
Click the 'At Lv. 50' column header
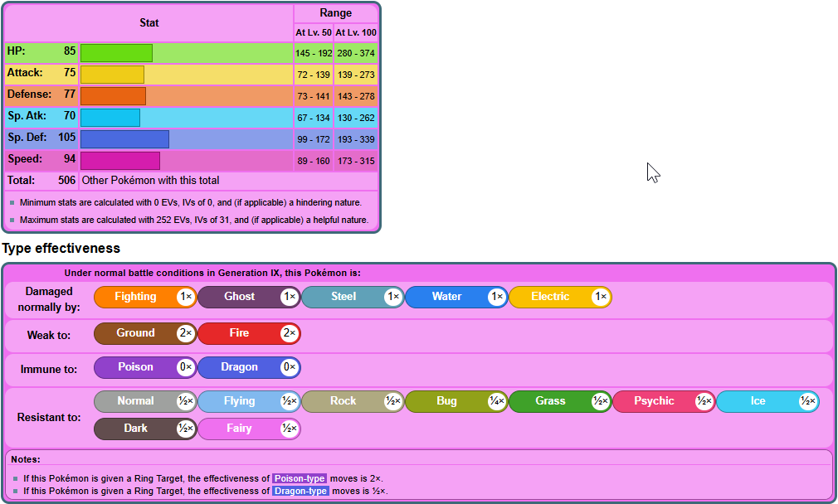(314, 32)
